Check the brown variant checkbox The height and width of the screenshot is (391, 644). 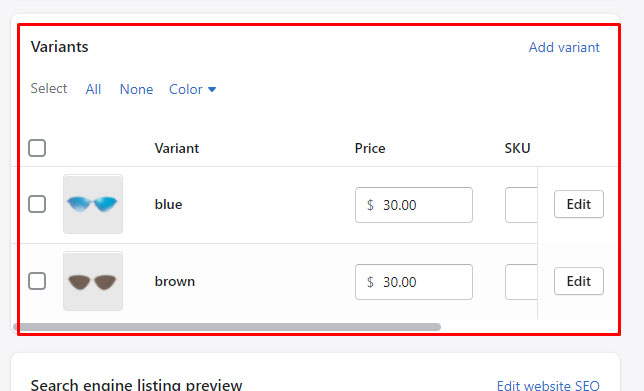click(37, 281)
